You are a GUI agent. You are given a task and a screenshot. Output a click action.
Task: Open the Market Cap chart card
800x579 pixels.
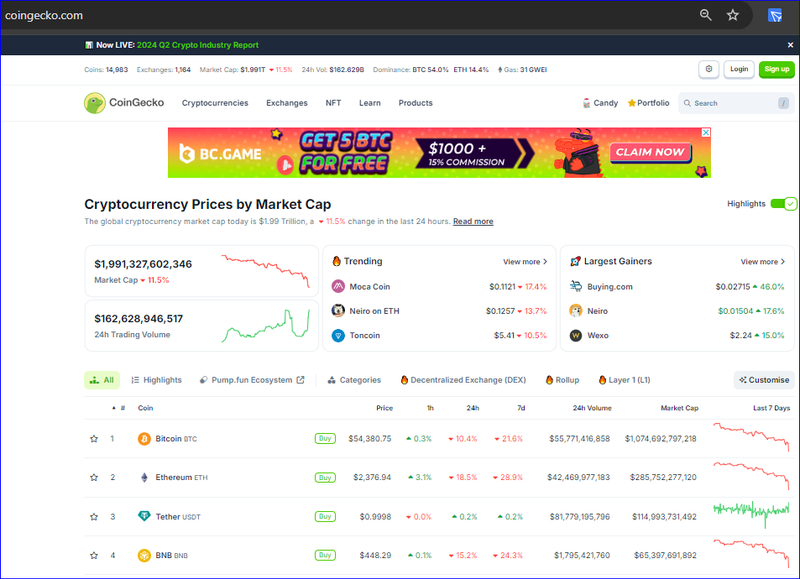click(202, 271)
